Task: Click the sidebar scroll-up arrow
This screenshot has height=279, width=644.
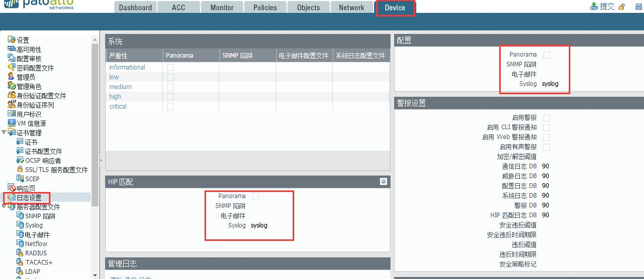Action: tap(95, 40)
